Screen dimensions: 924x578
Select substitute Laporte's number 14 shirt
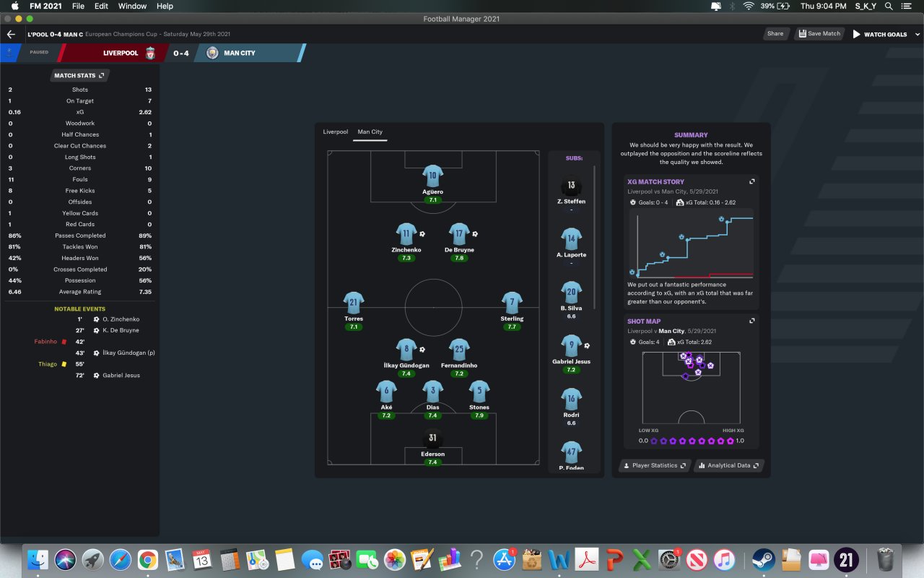tap(571, 238)
